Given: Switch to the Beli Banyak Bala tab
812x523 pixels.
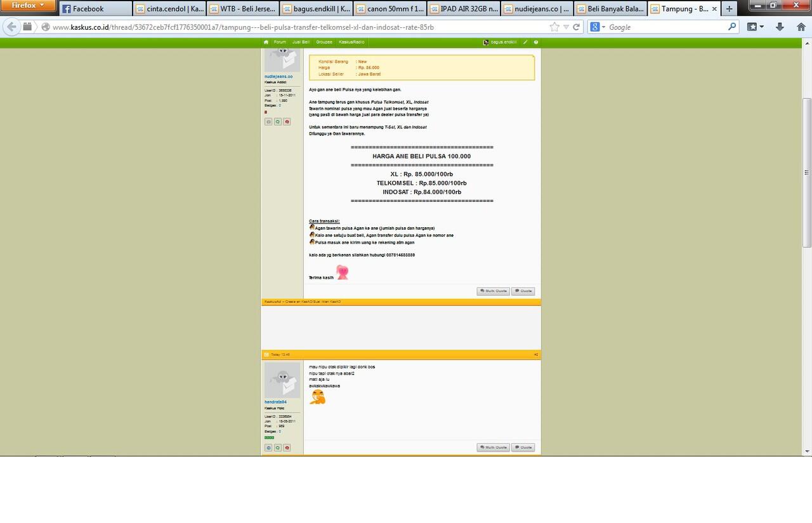Looking at the screenshot, I should [611, 9].
